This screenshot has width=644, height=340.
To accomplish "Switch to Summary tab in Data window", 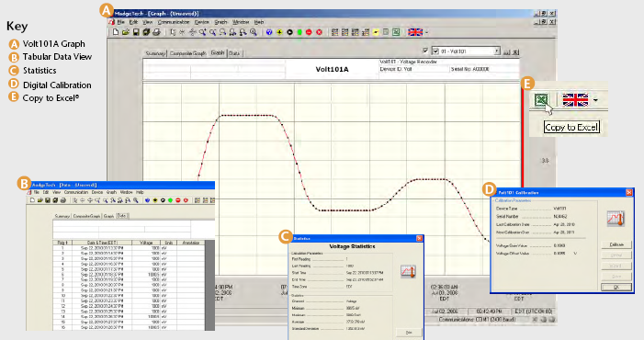I will [x=62, y=216].
